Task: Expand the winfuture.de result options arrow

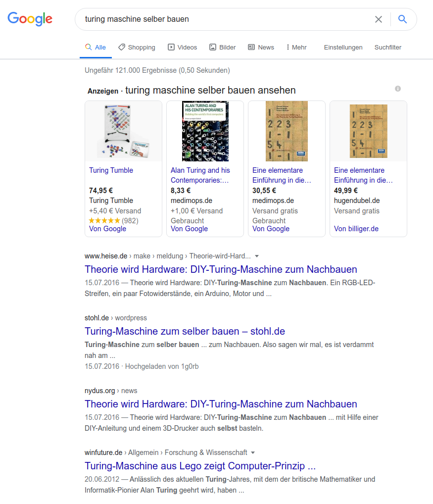Action: click(x=253, y=453)
